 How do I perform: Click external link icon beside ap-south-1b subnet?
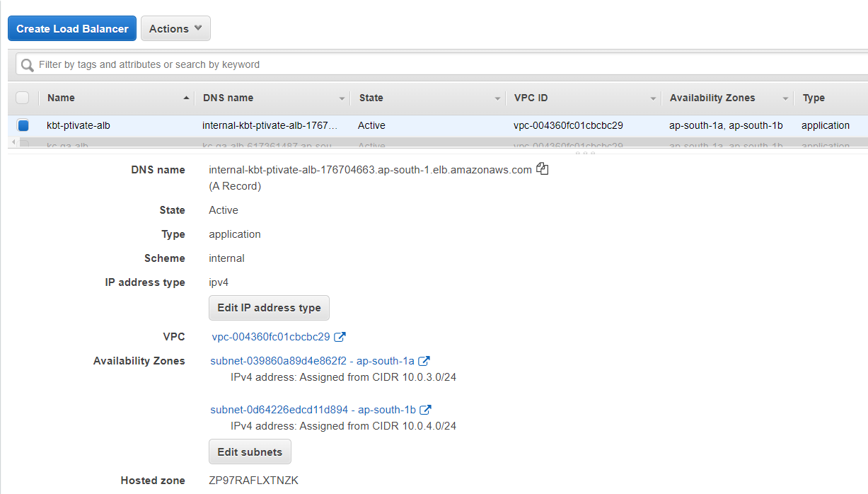pyautogui.click(x=426, y=410)
